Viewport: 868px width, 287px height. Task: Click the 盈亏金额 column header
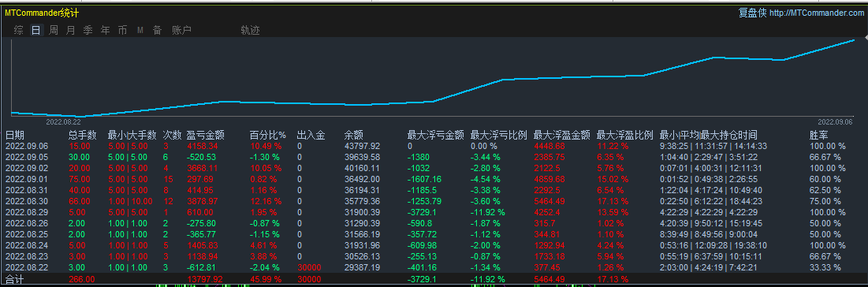(x=206, y=135)
